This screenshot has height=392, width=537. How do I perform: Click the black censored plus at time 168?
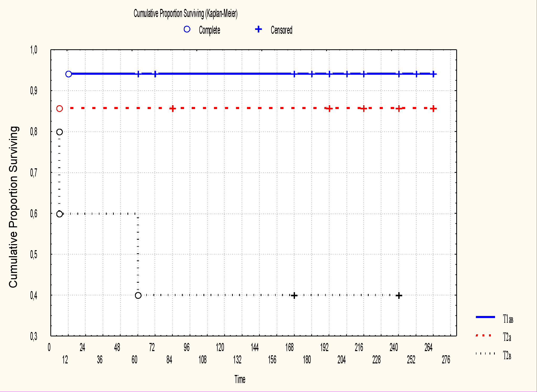294,296
